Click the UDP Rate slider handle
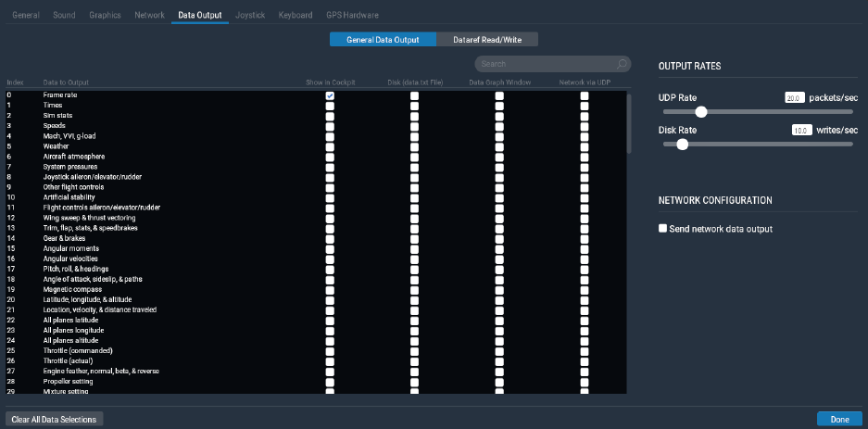This screenshot has height=429, width=868. (701, 112)
